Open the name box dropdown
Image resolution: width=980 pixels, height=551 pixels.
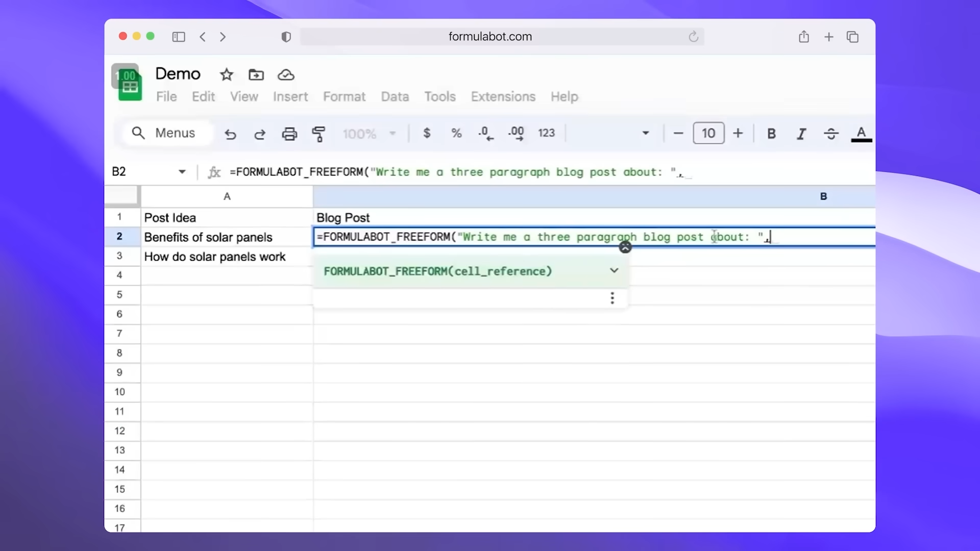[x=182, y=172]
